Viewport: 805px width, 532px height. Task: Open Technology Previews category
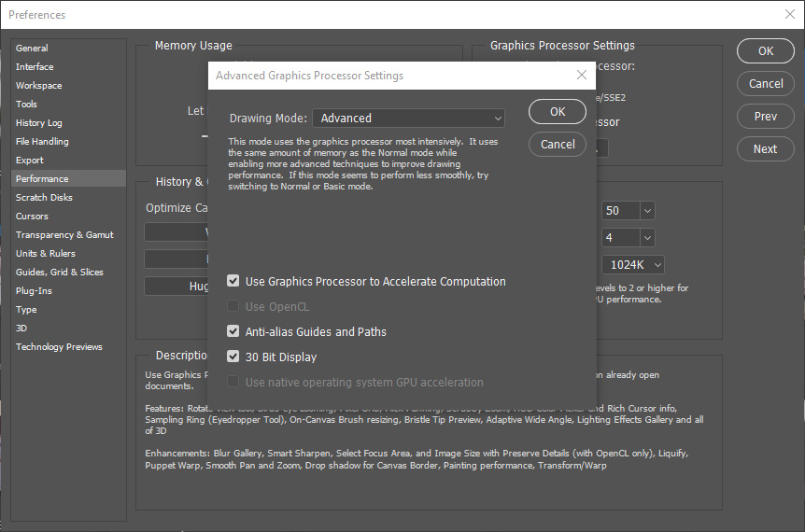pyautogui.click(x=68, y=347)
